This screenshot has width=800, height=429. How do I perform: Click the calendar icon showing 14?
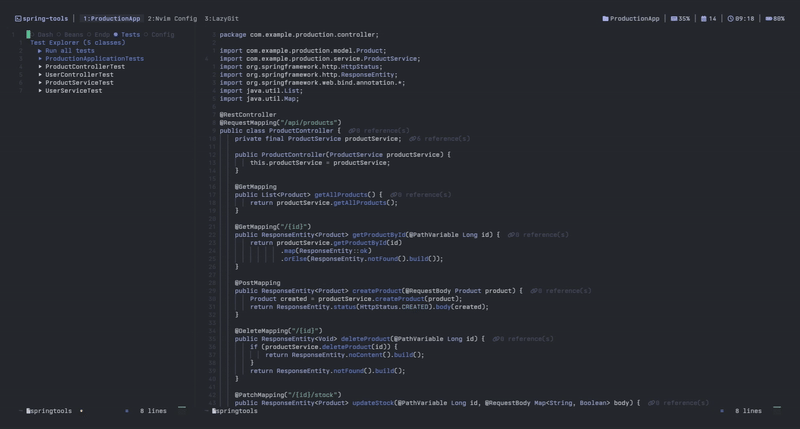(x=704, y=18)
